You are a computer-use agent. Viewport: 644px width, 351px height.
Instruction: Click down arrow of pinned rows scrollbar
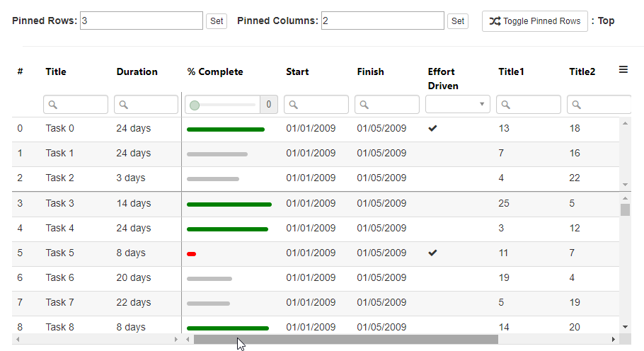tap(625, 185)
